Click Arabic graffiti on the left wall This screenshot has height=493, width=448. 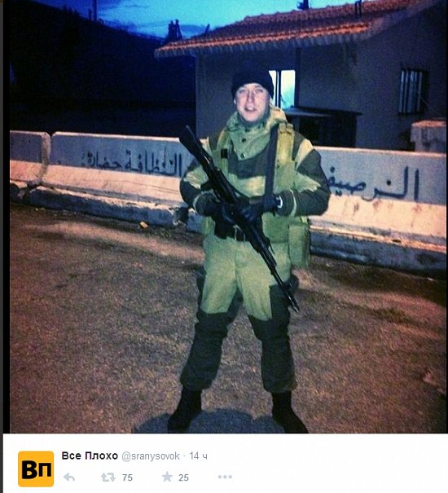[132, 162]
